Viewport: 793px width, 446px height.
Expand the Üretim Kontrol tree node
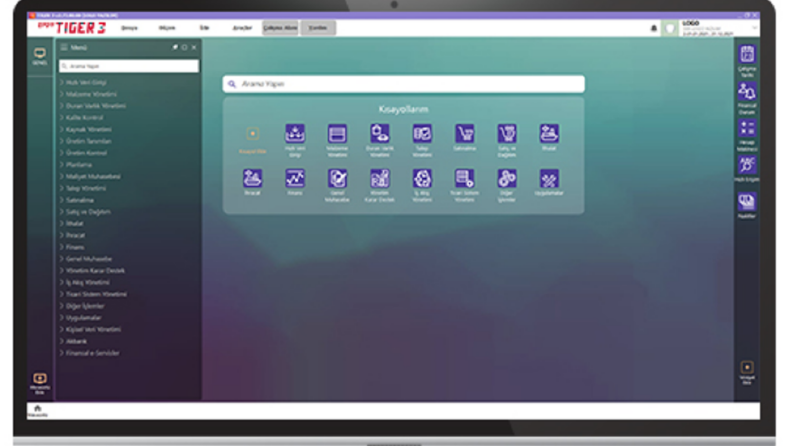[x=62, y=153]
